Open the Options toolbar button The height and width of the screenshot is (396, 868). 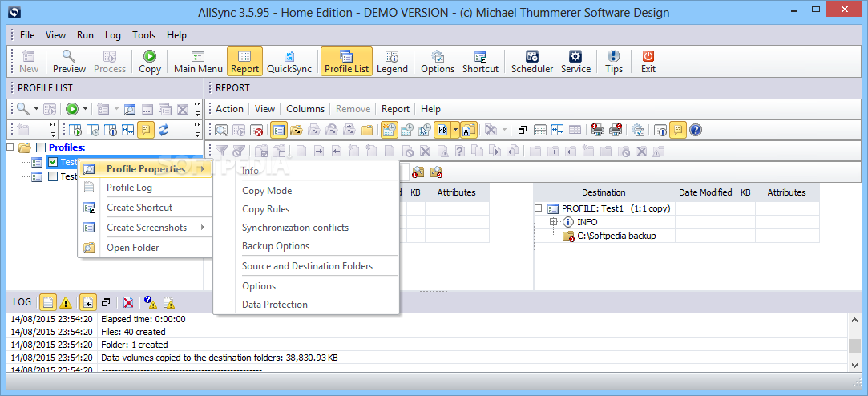(x=438, y=62)
